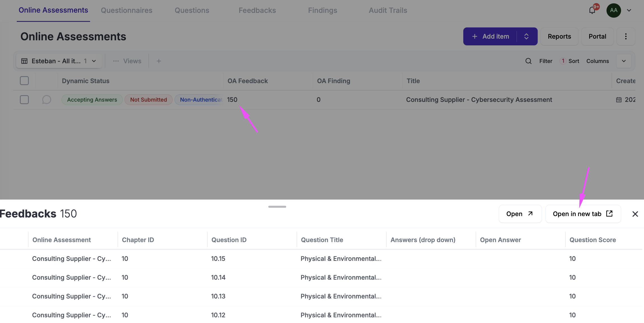Click the AA user avatar
Image resolution: width=644 pixels, height=323 pixels.
(x=614, y=10)
